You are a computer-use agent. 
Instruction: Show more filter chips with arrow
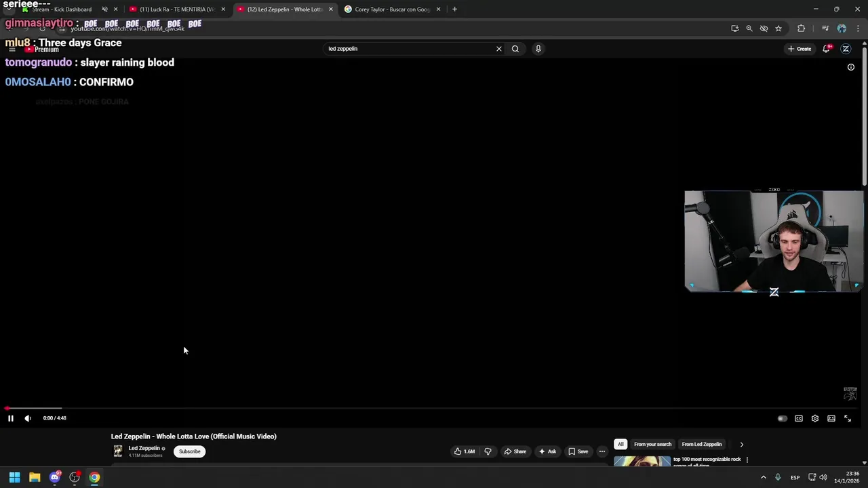741,445
